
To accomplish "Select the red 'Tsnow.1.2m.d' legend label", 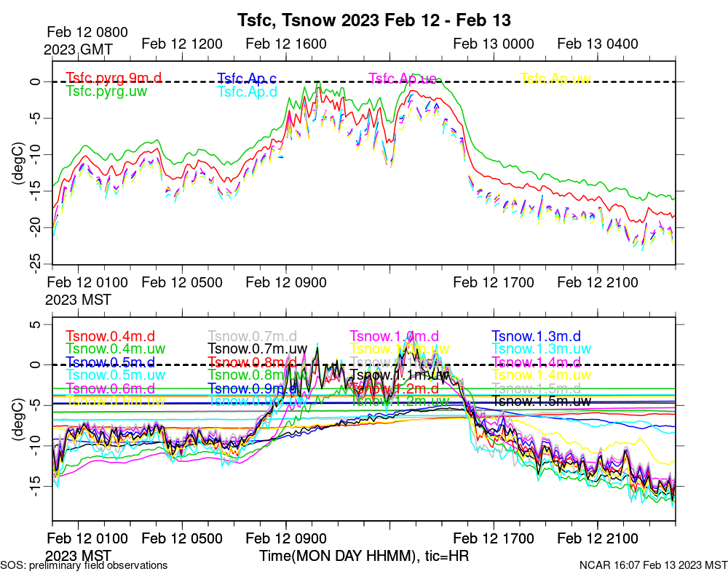I will [394, 388].
